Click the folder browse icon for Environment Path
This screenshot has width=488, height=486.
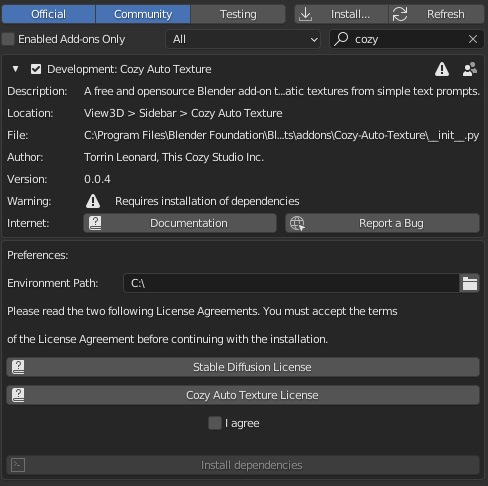470,283
